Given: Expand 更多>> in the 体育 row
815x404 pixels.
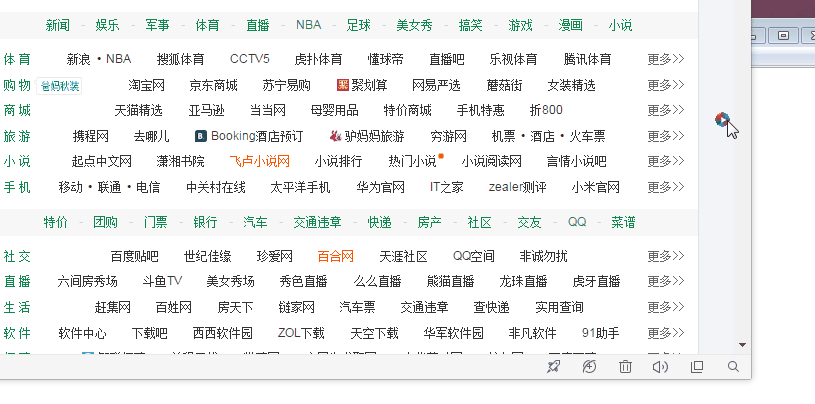Looking at the screenshot, I should 666,59.
